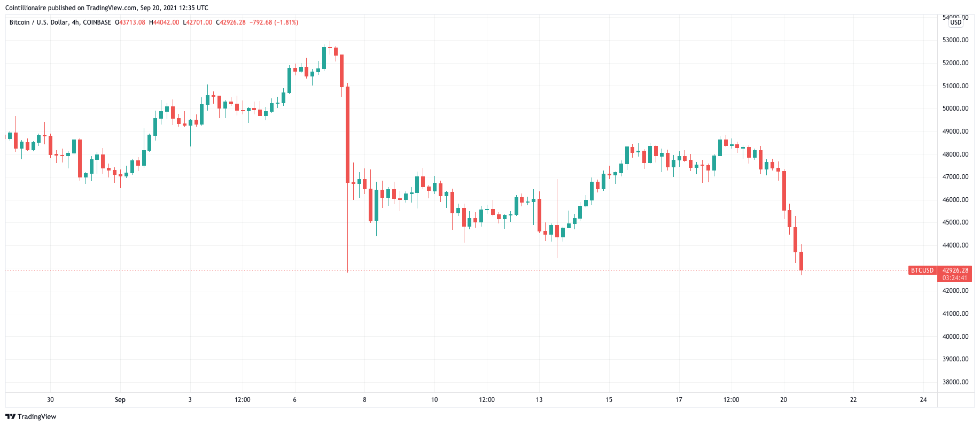
Task: Click the Sep label on time axis
Action: 120,400
